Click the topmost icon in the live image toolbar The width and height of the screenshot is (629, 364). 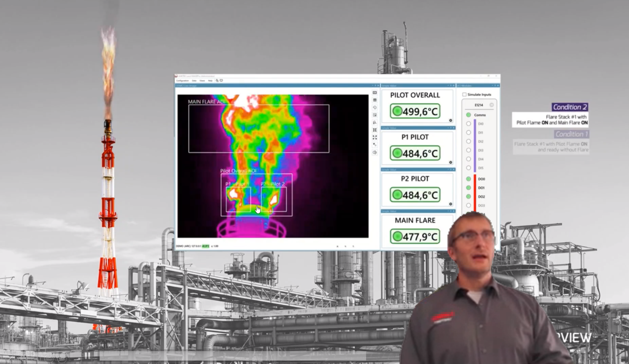click(x=375, y=93)
